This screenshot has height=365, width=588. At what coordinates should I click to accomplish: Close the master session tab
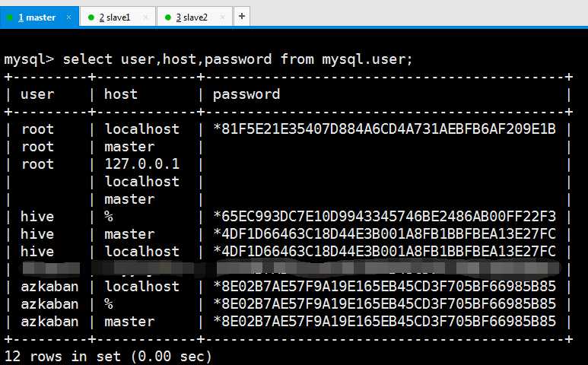tap(68, 17)
